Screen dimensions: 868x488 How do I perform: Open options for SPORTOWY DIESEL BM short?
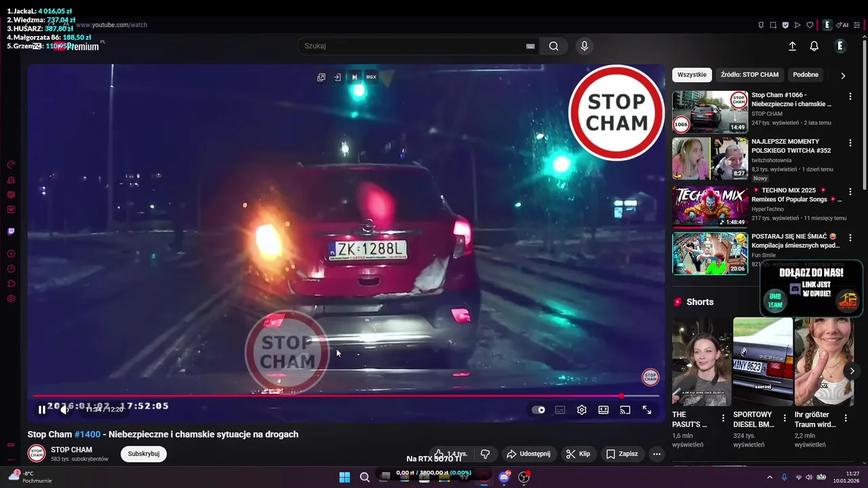coord(785,418)
